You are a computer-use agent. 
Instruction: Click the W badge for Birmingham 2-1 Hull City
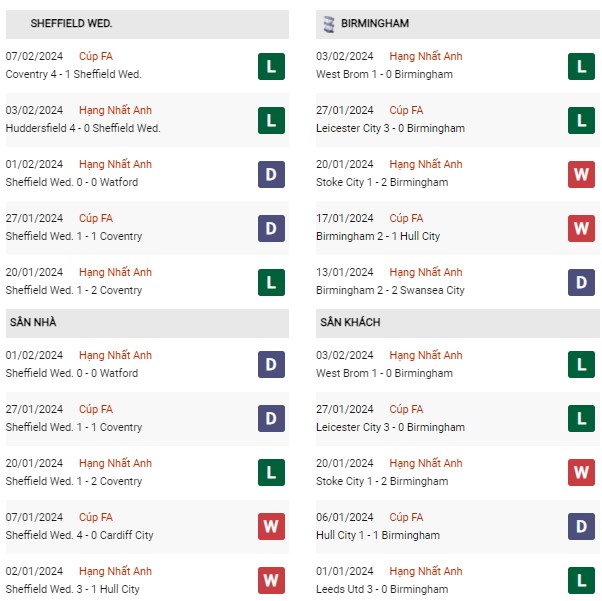pyautogui.click(x=581, y=228)
